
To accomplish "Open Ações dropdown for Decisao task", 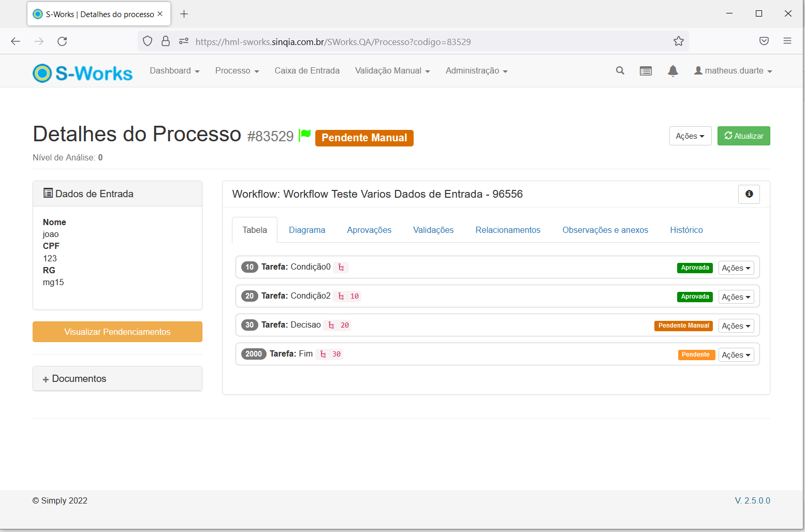I will coord(736,326).
